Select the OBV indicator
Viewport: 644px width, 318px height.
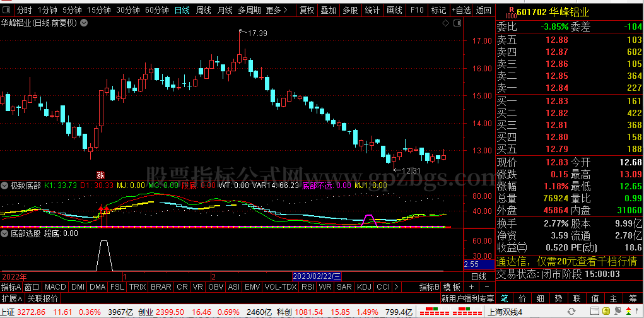[216, 287]
